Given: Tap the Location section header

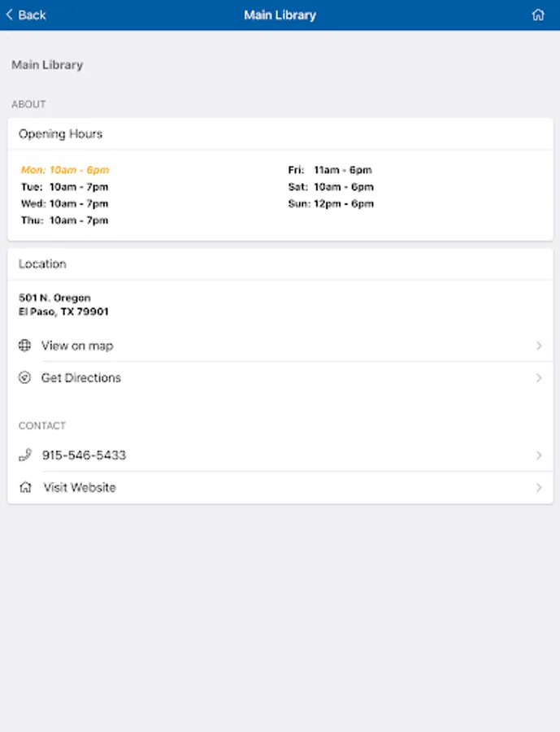Looking at the screenshot, I should (x=43, y=264).
